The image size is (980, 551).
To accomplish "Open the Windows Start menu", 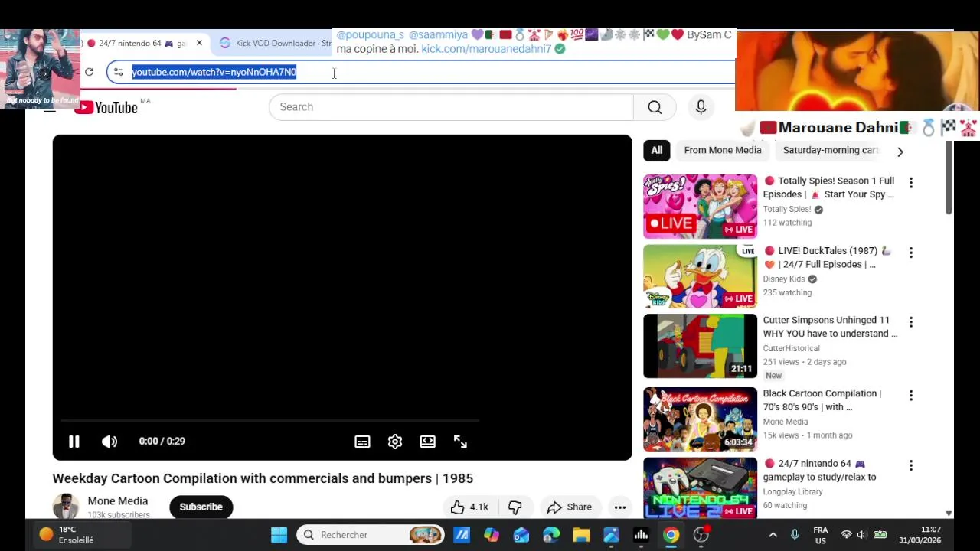I will 279,535.
